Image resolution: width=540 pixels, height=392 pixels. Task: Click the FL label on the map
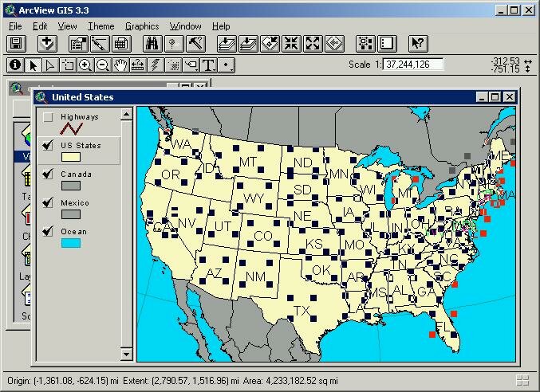[x=442, y=326]
